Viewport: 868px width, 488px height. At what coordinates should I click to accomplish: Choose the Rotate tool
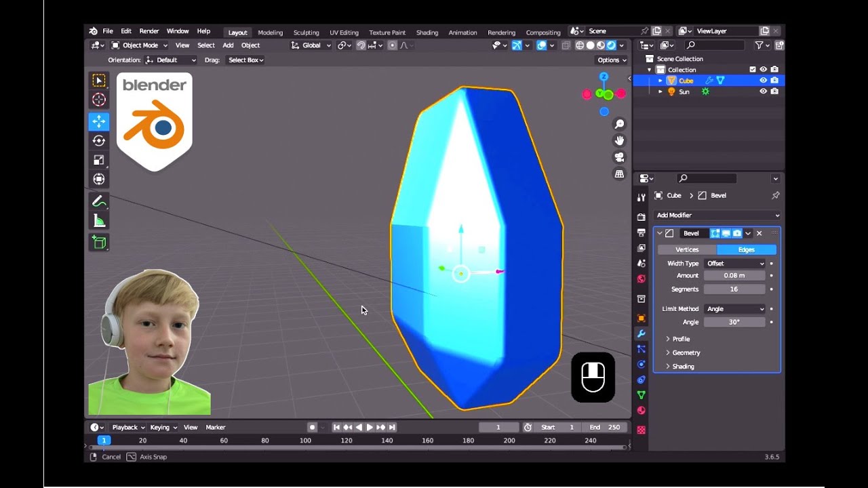pyautogui.click(x=99, y=140)
